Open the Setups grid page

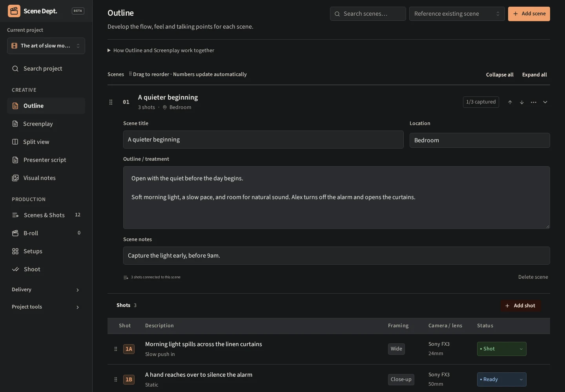point(46,251)
